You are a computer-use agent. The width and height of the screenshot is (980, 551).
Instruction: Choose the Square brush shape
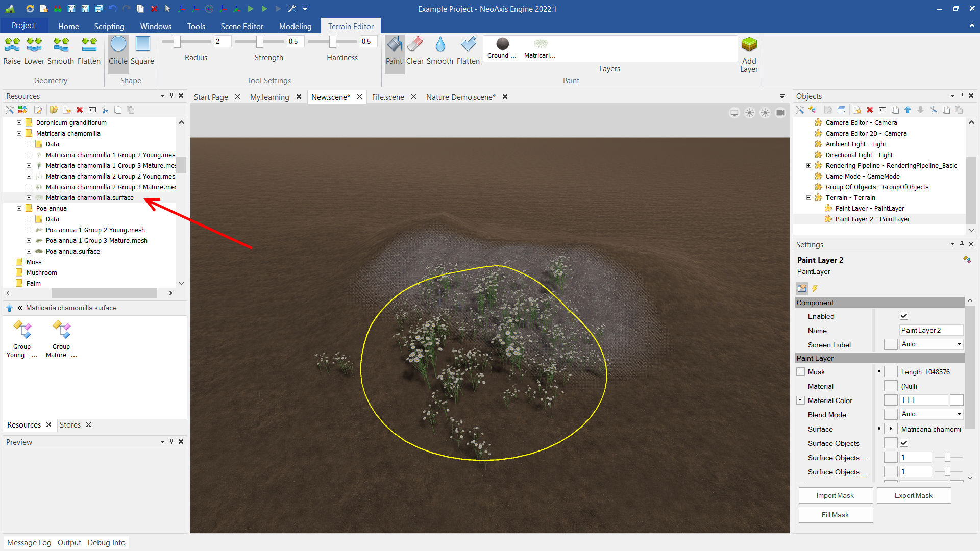point(142,51)
